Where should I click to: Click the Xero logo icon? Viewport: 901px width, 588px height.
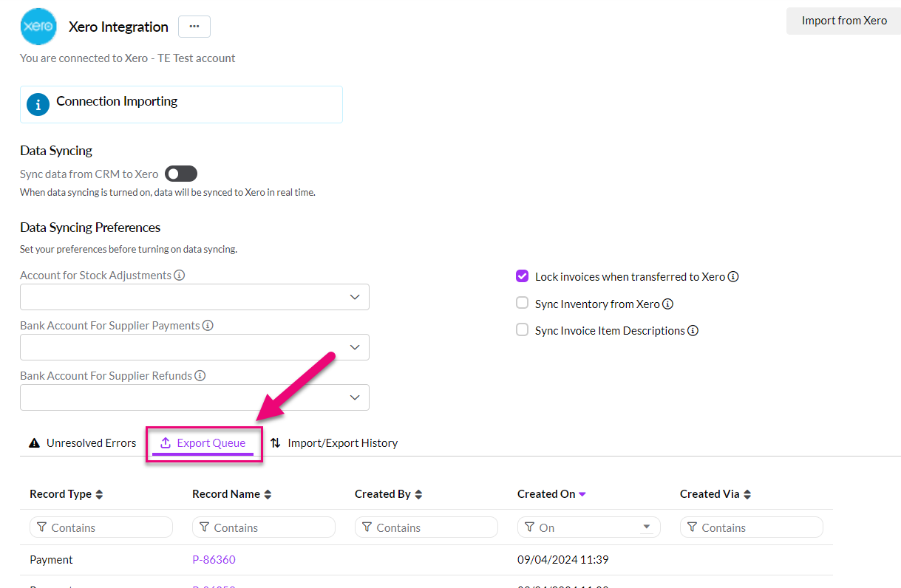click(38, 27)
